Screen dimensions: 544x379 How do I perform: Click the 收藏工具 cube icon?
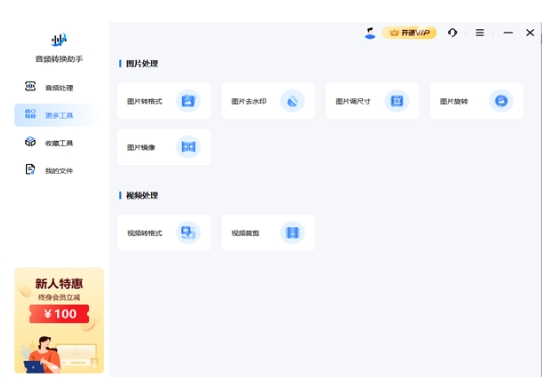pyautogui.click(x=30, y=141)
